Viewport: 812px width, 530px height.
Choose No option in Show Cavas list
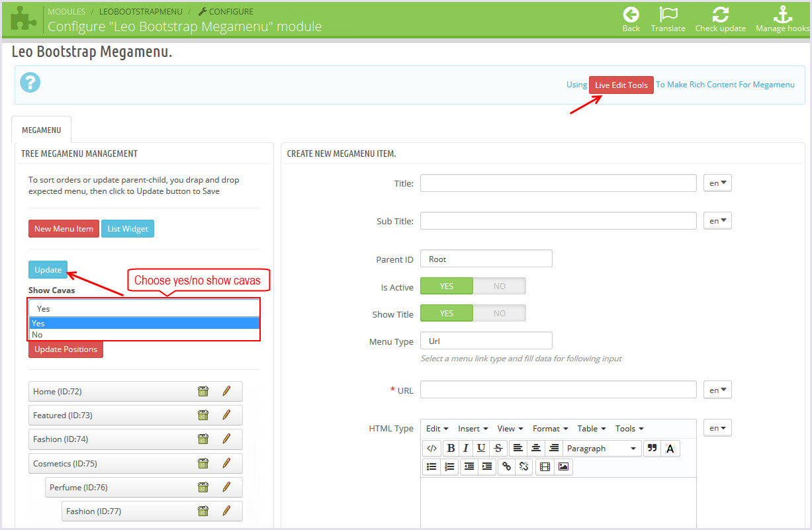(144, 334)
